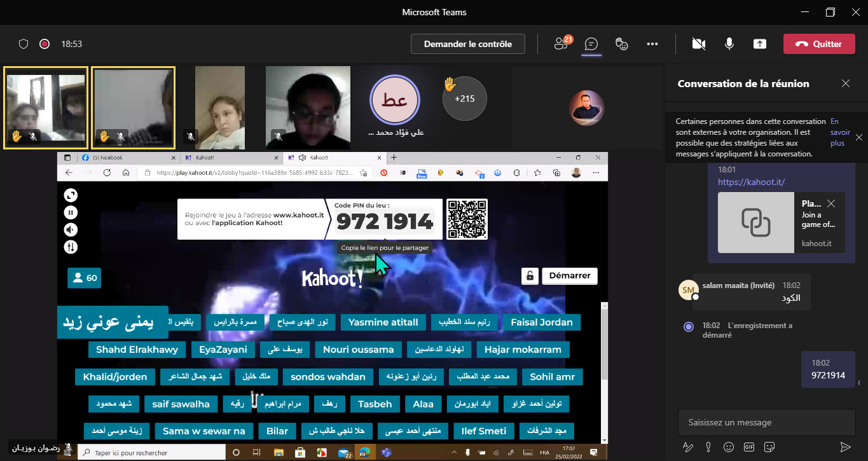Screen dimensions: 868x461
Task: Click the browser back arrow
Action: pos(69,172)
